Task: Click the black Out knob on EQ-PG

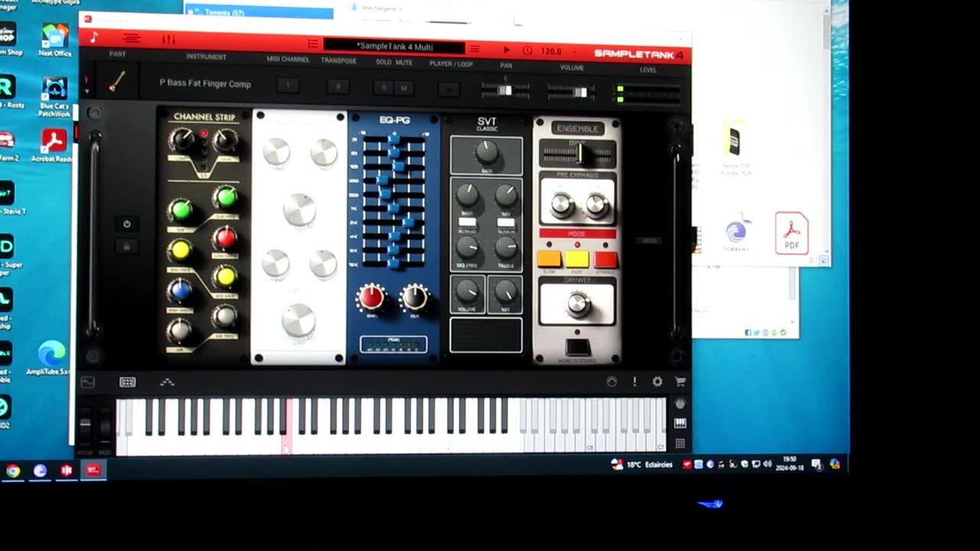Action: [x=415, y=298]
